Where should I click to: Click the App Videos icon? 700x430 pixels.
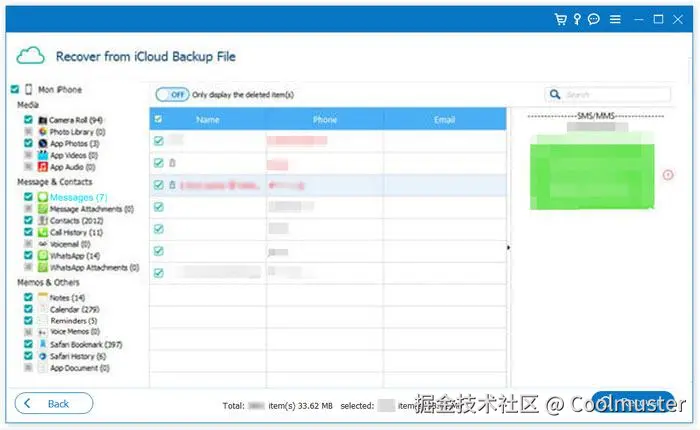[x=42, y=155]
